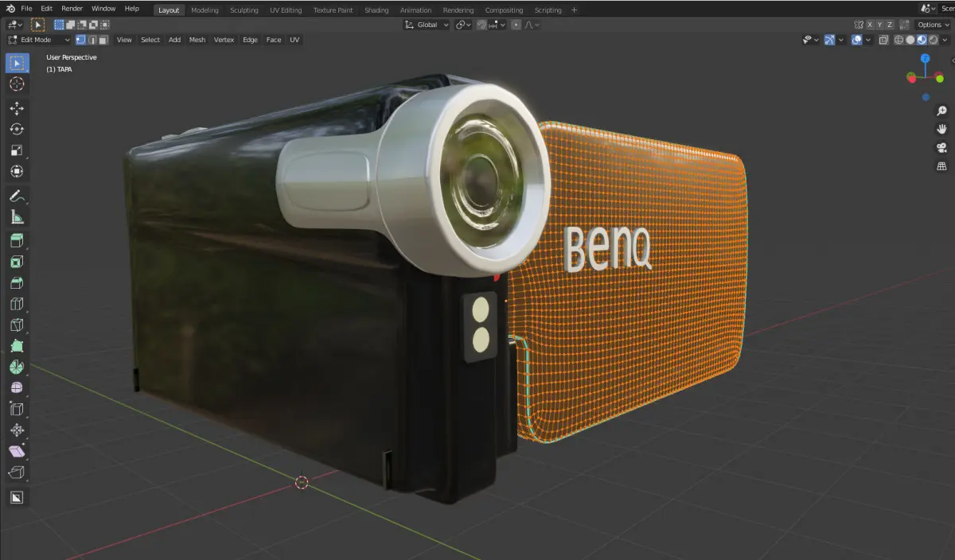This screenshot has width=955, height=560.
Task: Toggle X-ray display
Action: coord(883,40)
